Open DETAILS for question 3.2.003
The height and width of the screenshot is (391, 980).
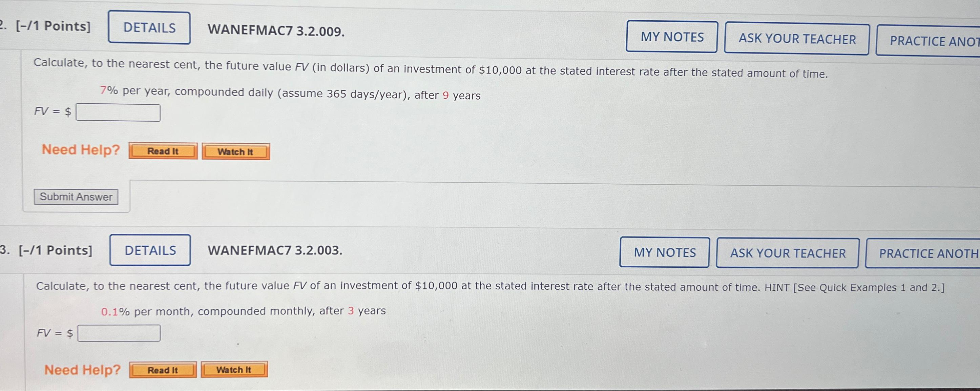click(x=150, y=250)
